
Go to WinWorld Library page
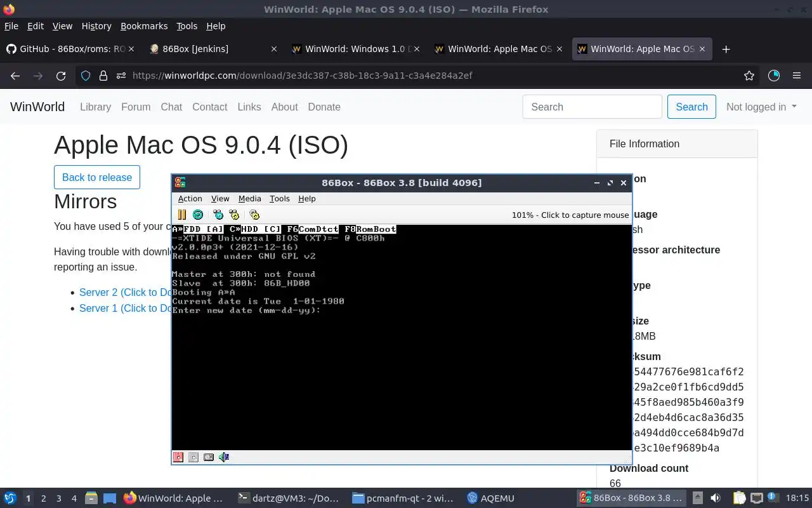(95, 107)
